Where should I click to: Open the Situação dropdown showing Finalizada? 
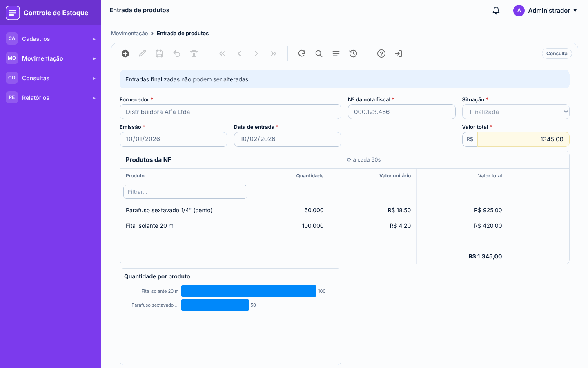pos(516,112)
